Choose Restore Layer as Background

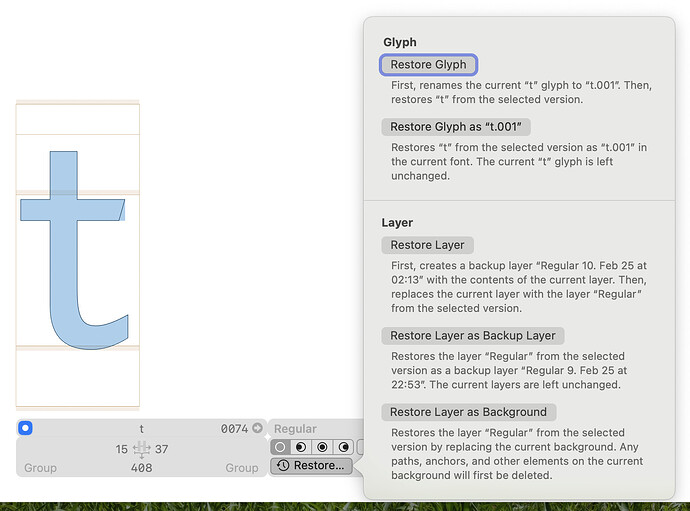click(x=468, y=412)
